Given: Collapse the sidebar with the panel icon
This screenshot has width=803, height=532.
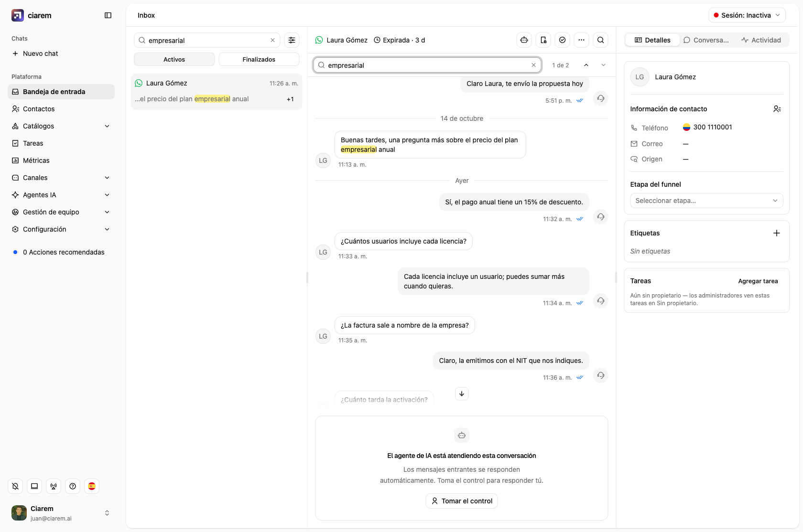Looking at the screenshot, I should 108,15.
